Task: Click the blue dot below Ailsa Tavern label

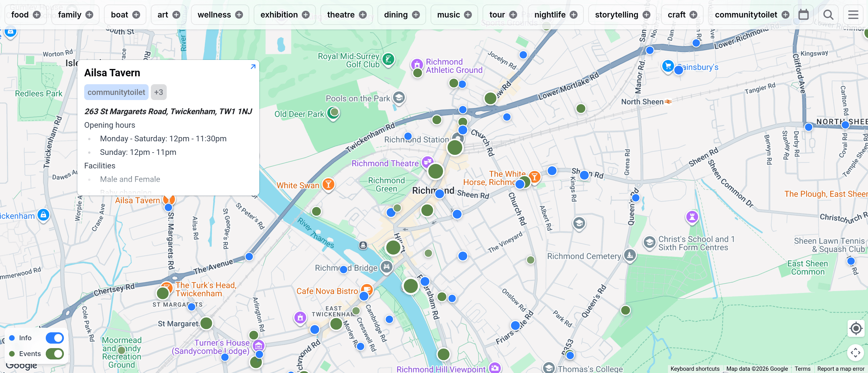Action: pos(168,207)
